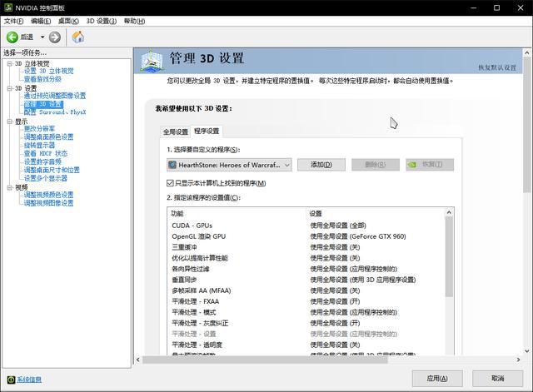
Task: Select the CUDA - GPUs setting row
Action: pyautogui.click(x=306, y=226)
